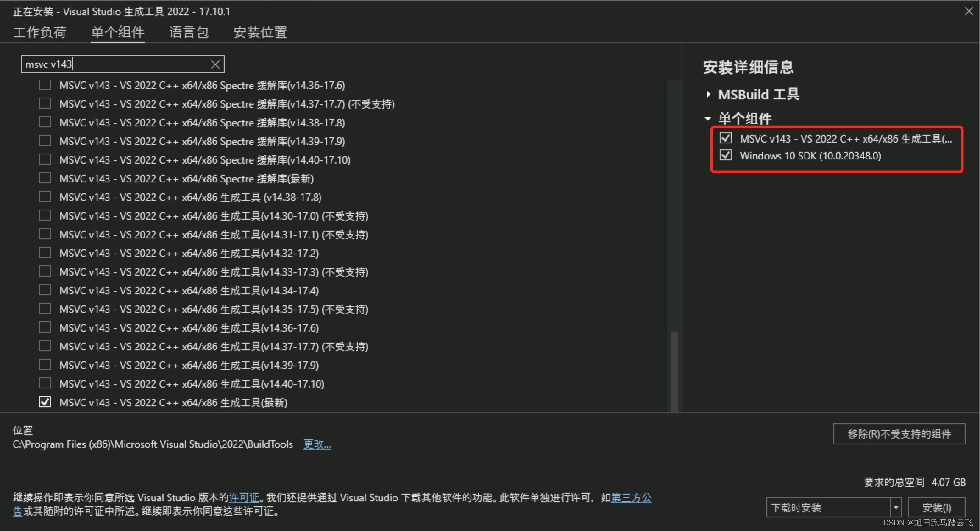Check Spectre 缓解库(最新) checkbox
Viewport: 980px width, 531px height.
point(45,178)
